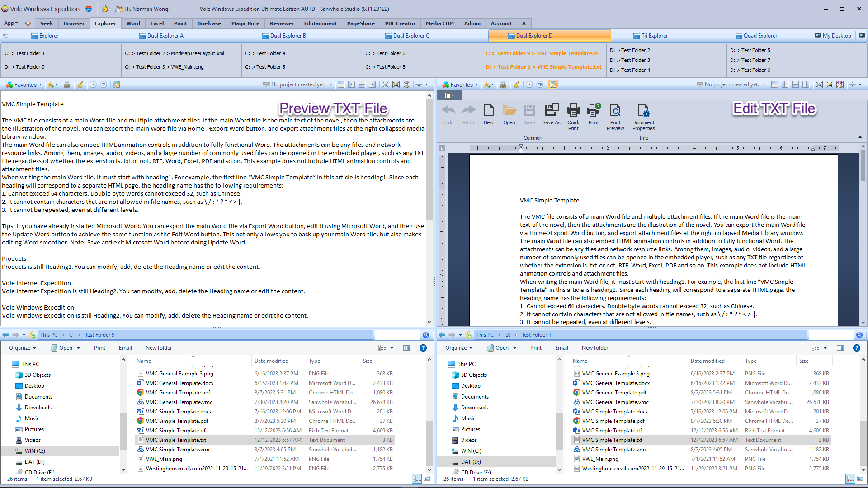Toggle the preview pane in the left file browser
This screenshot has width=868, height=488.
[x=407, y=348]
